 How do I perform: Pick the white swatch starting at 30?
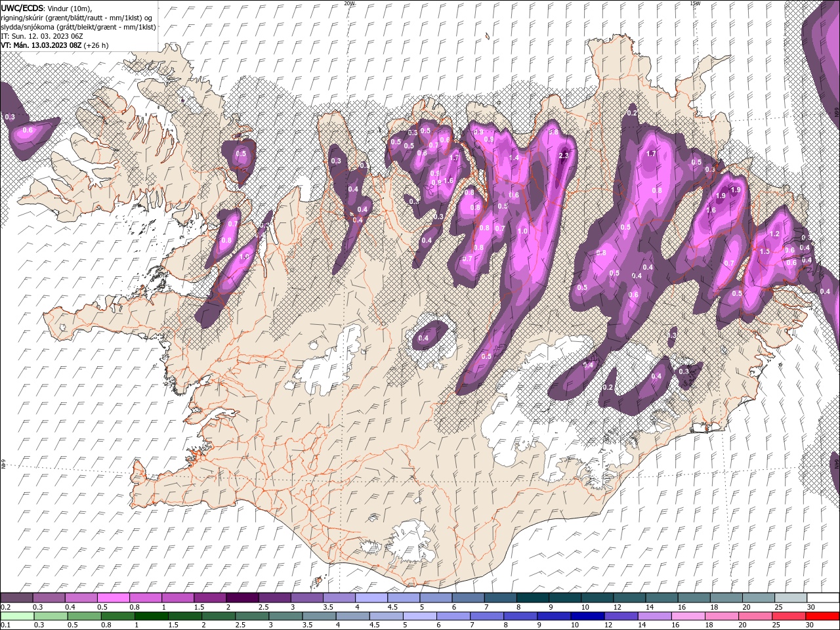[x=822, y=598]
